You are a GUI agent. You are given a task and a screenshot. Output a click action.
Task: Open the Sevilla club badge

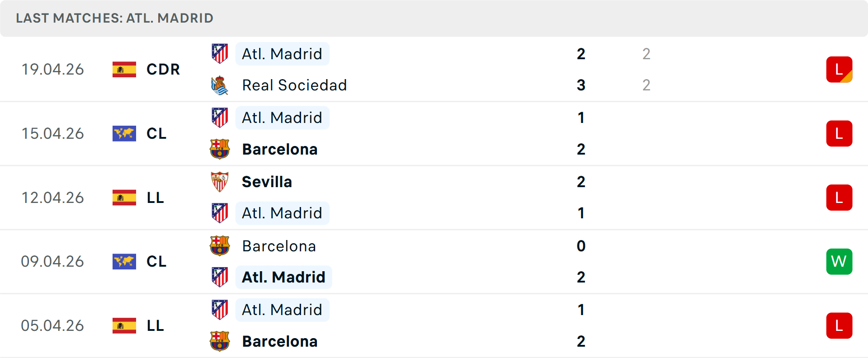[x=220, y=182]
